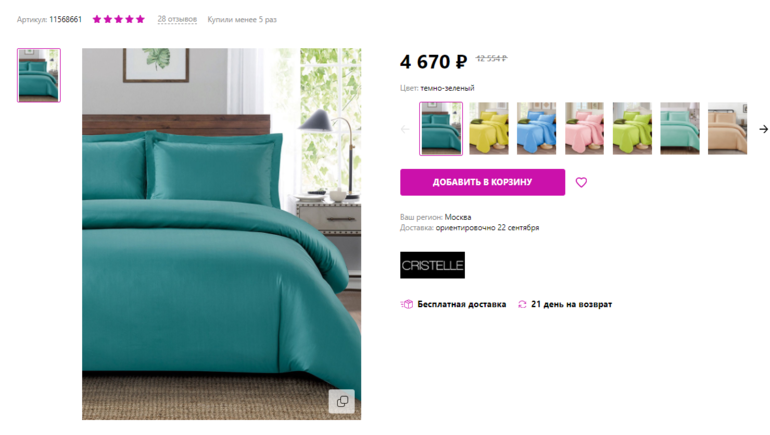Viewport: 770px width, 435px height.
Task: Click the left gallery thumbnail of the bed
Action: tap(39, 75)
